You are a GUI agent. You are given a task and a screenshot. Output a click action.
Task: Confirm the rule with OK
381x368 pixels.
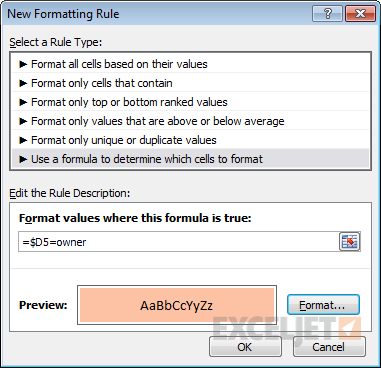[x=245, y=347]
